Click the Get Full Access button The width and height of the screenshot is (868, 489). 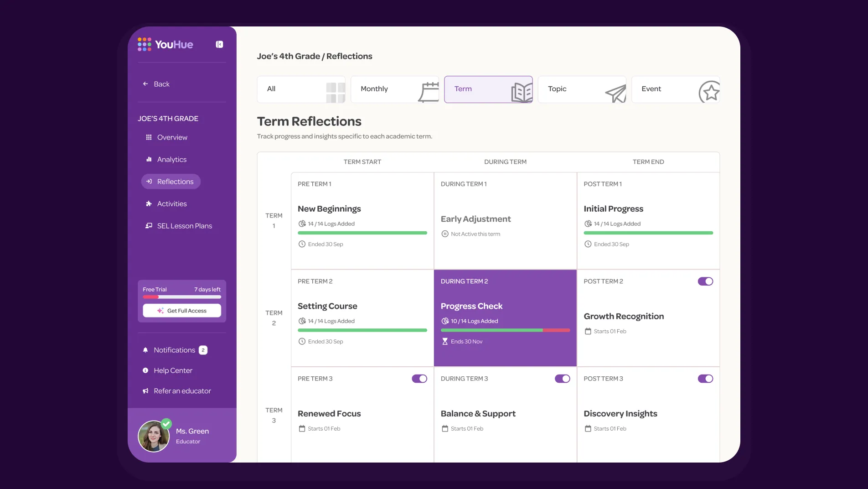point(182,311)
